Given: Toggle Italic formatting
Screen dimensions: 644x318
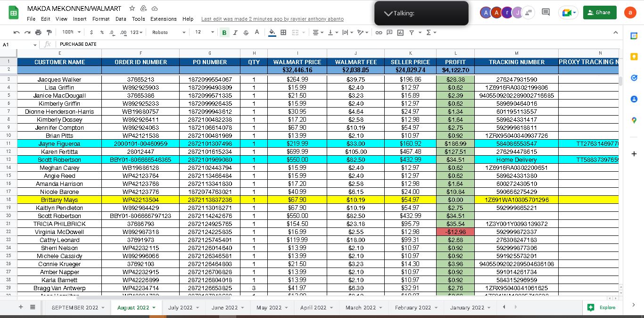Looking at the screenshot, I should [235, 33].
